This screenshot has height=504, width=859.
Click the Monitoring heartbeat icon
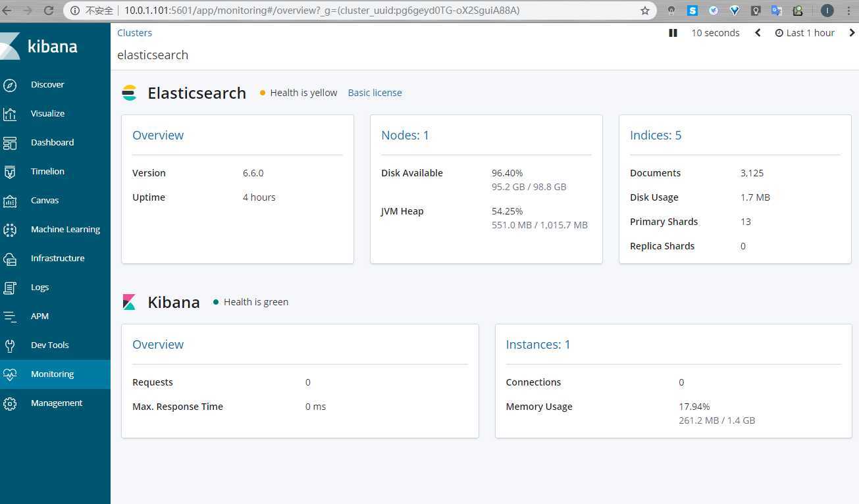(10, 374)
